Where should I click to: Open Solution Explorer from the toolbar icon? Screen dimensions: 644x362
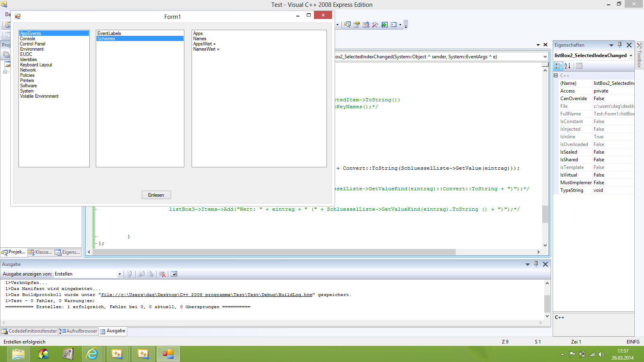click(x=347, y=25)
